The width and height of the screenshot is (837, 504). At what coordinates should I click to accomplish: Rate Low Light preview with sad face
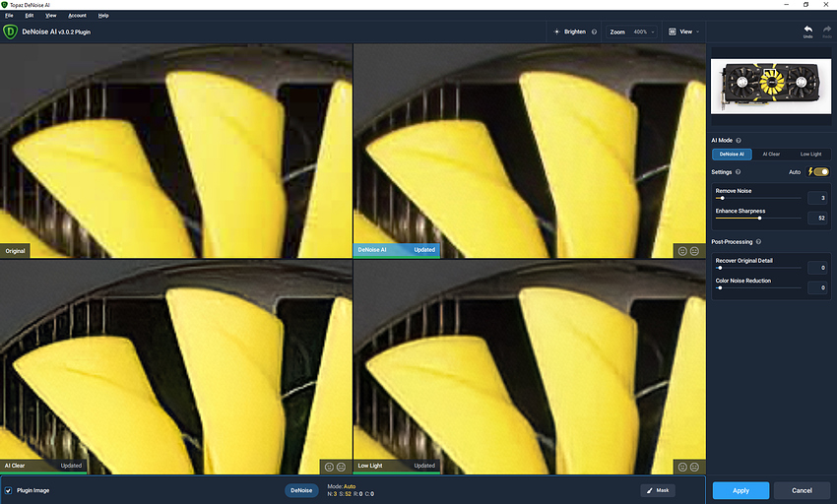694,467
